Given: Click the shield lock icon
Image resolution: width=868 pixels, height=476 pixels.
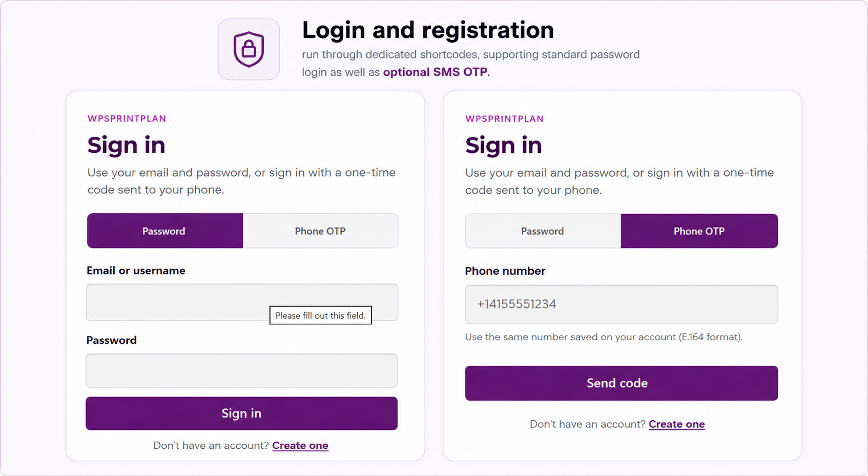Looking at the screenshot, I should click(x=249, y=49).
